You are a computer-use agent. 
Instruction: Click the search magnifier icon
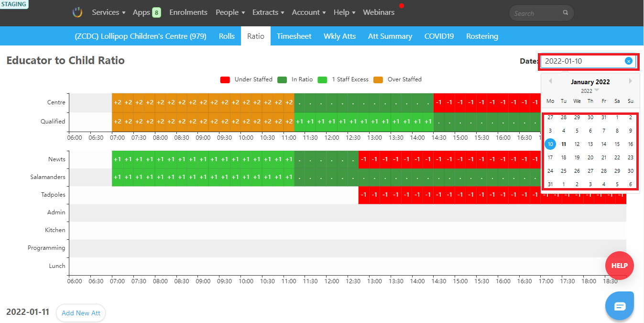566,13
